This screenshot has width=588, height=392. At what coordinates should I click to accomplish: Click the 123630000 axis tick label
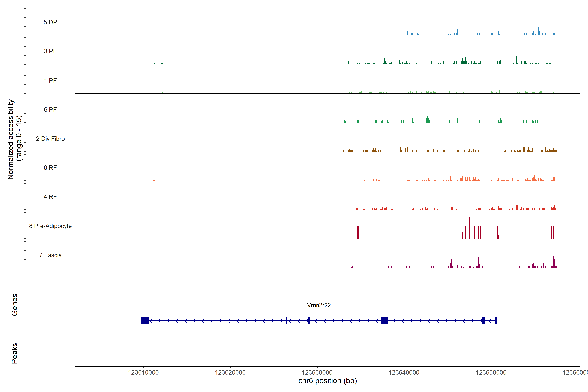point(317,373)
